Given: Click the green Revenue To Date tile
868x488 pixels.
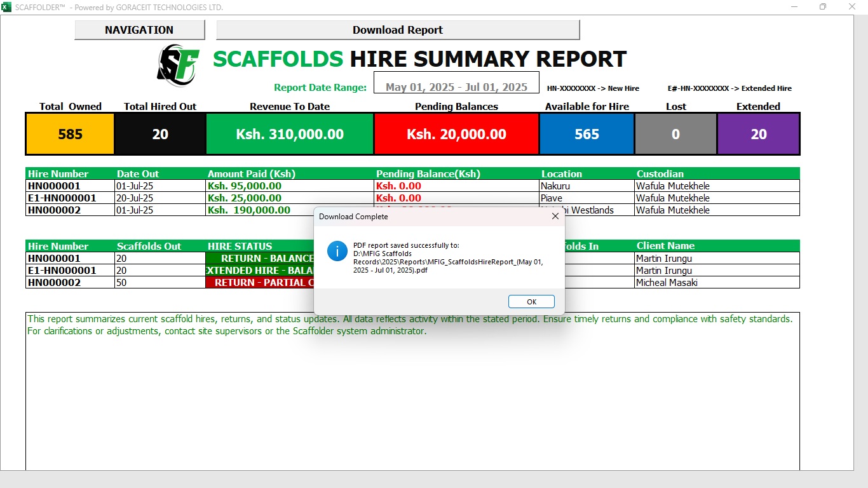Looking at the screenshot, I should pos(290,134).
